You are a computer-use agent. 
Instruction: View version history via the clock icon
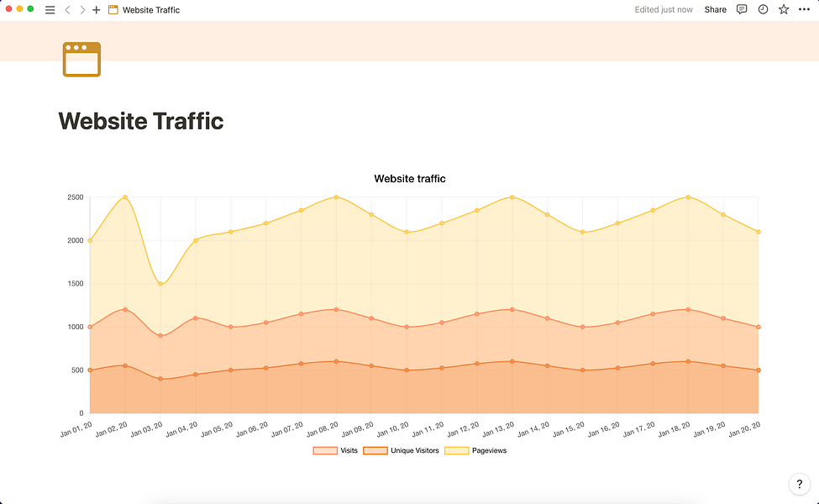[763, 9]
